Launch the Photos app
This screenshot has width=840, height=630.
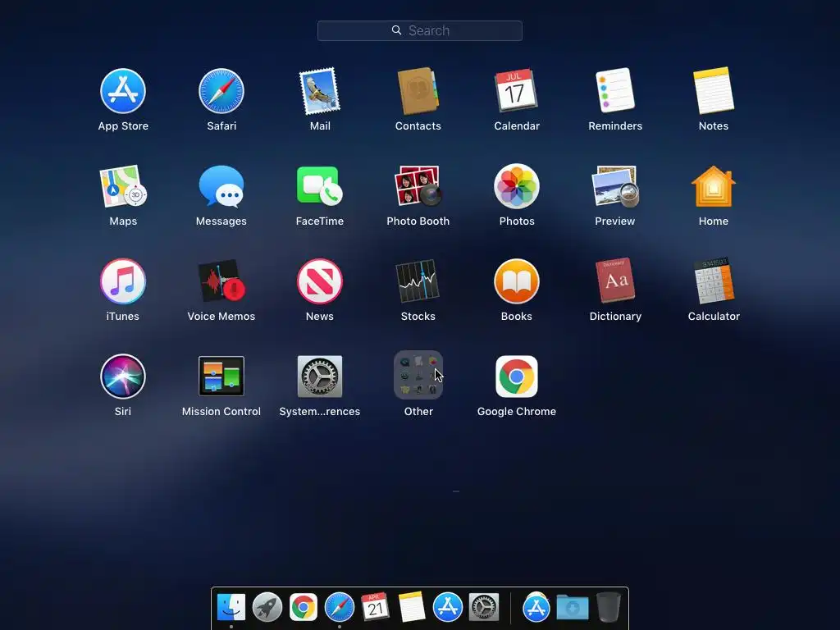pos(517,186)
